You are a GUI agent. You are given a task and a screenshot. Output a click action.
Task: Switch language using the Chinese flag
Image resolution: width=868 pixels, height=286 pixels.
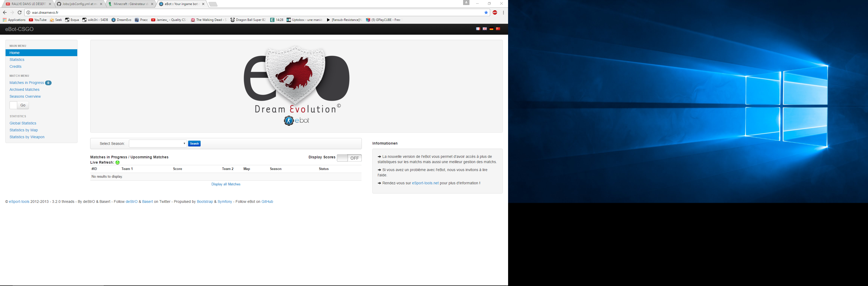[498, 29]
